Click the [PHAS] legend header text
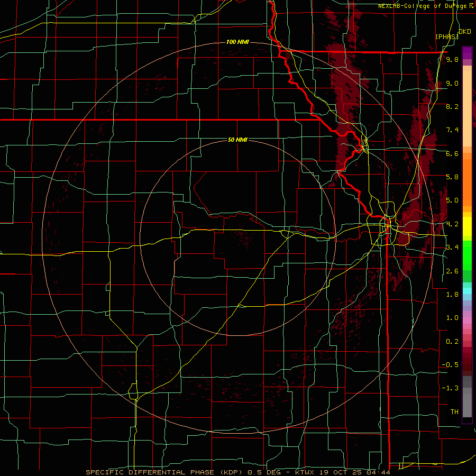This screenshot has height=476, width=476. coord(447,36)
